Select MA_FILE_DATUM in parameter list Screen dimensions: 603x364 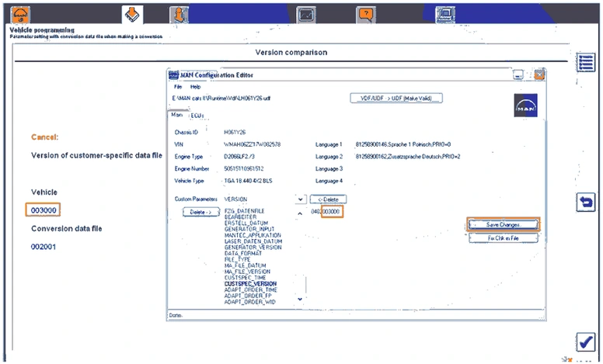coord(245,265)
